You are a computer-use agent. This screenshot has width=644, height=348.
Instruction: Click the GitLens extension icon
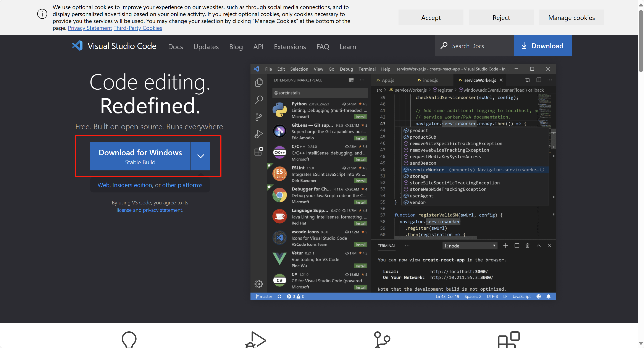(x=279, y=131)
